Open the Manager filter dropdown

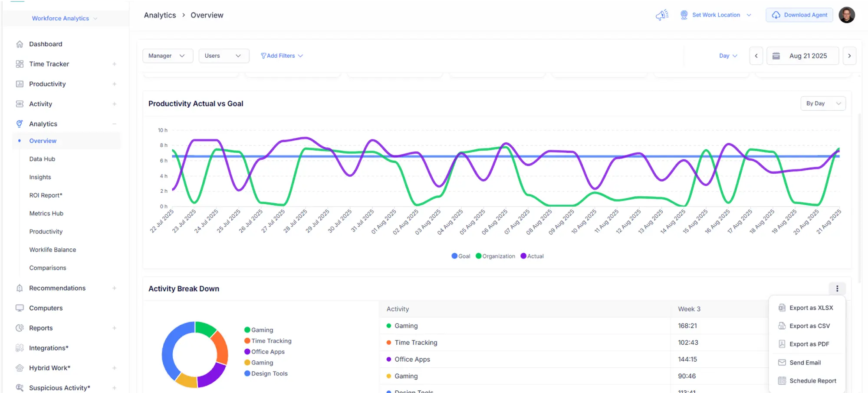pyautogui.click(x=168, y=56)
